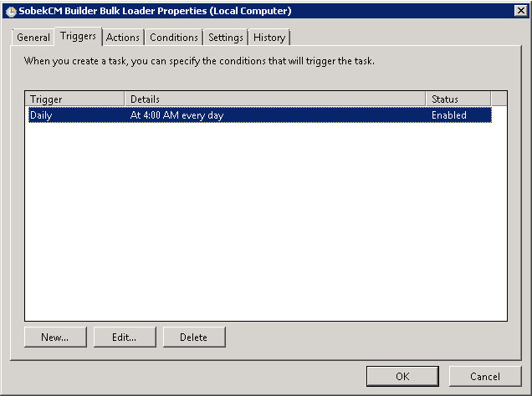Create a trigger with New... button
532x396 pixels.
tap(55, 337)
